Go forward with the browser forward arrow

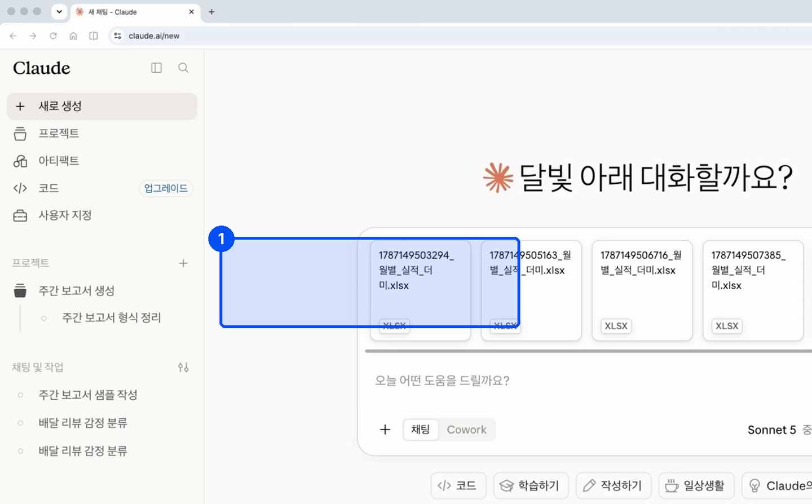(33, 36)
